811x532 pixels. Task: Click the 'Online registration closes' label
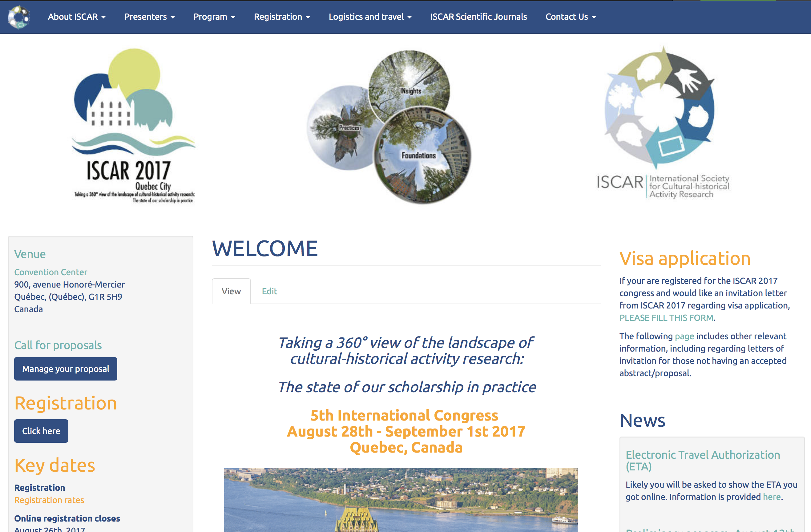pyautogui.click(x=67, y=518)
